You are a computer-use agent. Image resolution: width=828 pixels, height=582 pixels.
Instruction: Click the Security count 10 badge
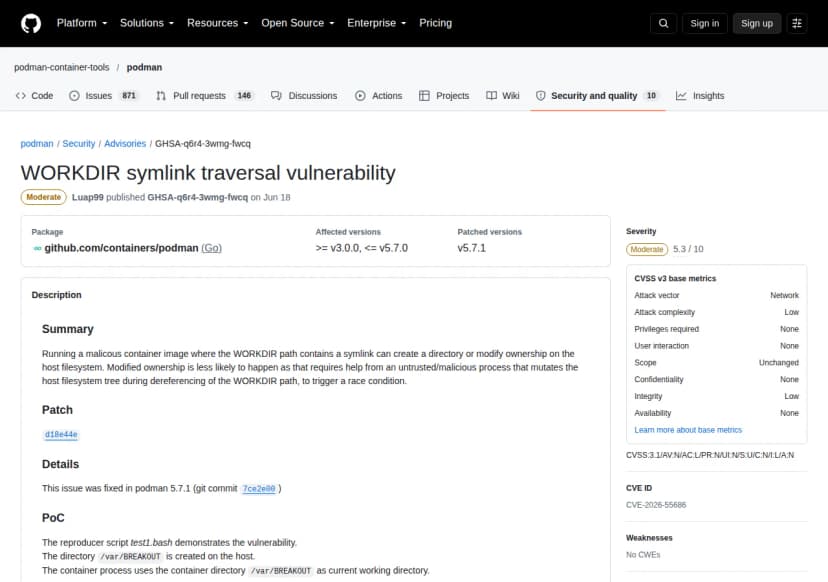[x=651, y=96]
